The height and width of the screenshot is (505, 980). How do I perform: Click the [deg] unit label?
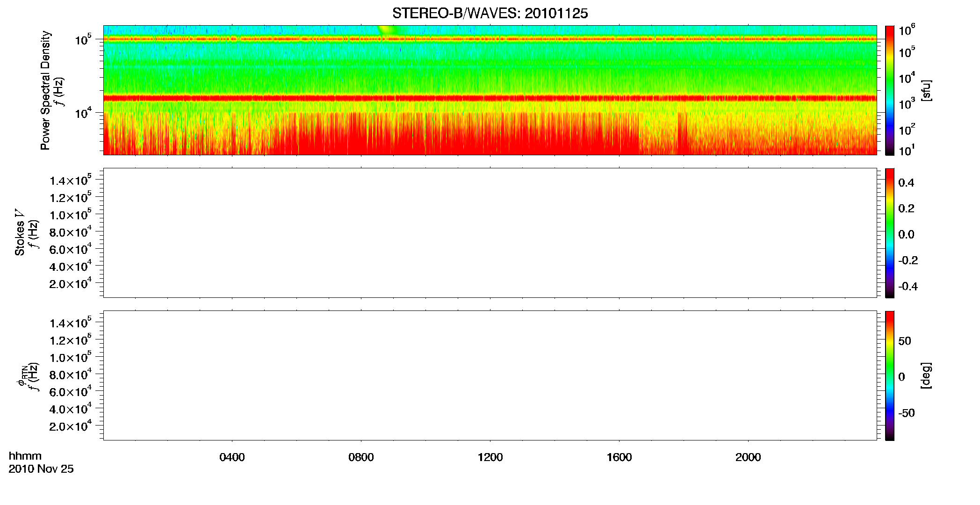click(926, 375)
